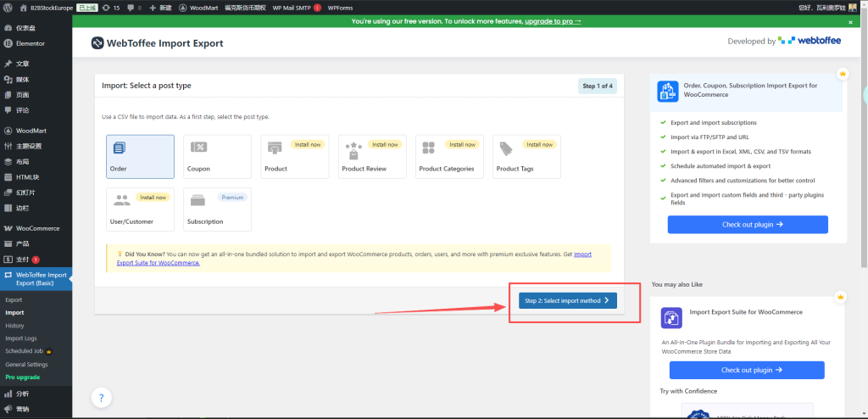This screenshot has height=419, width=868.
Task: Select the Product post type card
Action: click(294, 157)
